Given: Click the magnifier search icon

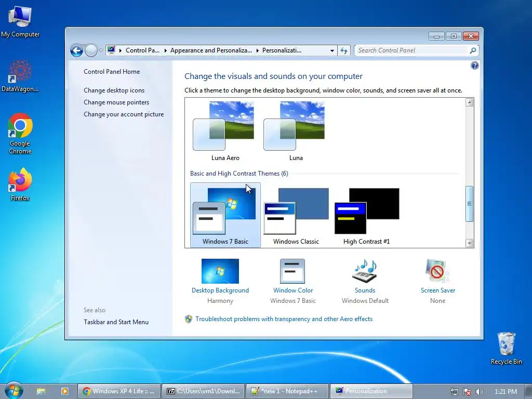Looking at the screenshot, I should tap(473, 50).
